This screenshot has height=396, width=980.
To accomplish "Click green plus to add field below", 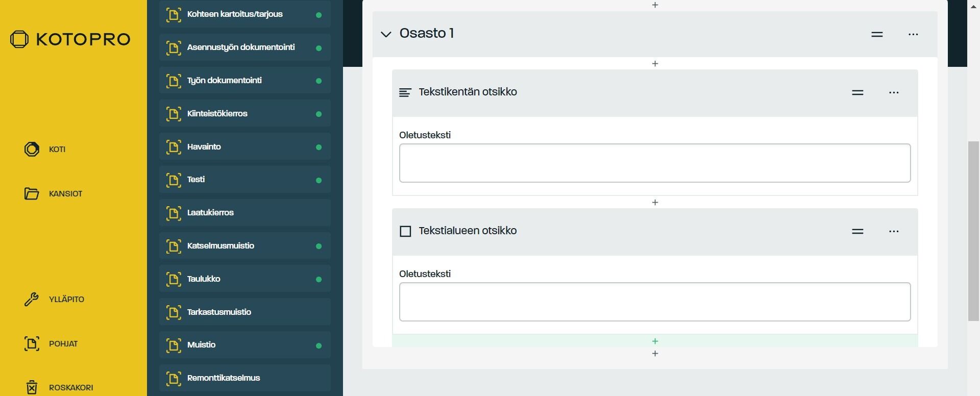I will click(x=655, y=341).
